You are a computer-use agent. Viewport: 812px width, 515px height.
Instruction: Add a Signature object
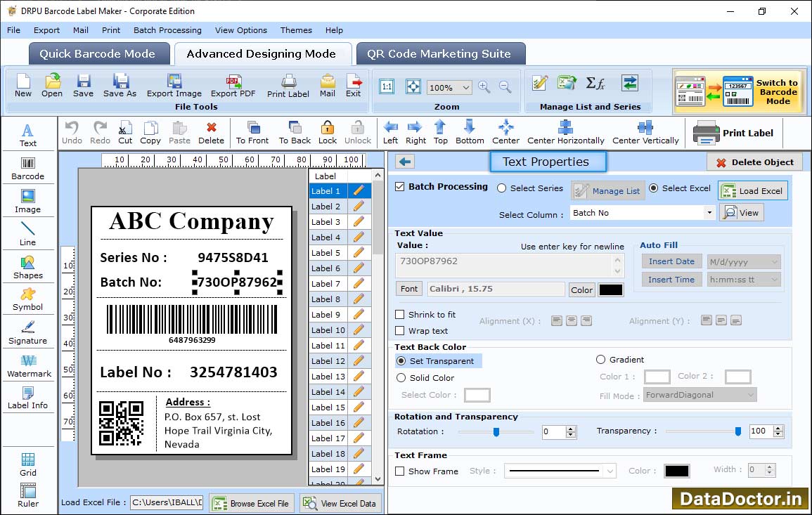point(28,333)
